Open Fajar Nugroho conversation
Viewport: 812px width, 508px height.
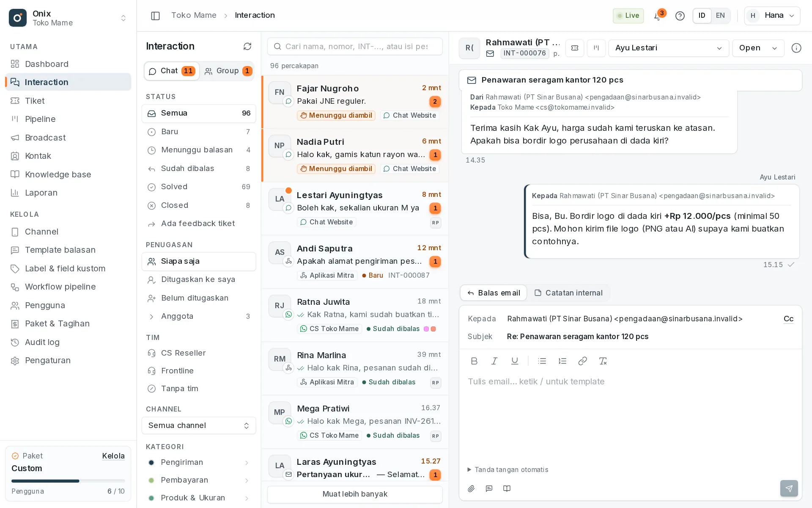(x=355, y=102)
